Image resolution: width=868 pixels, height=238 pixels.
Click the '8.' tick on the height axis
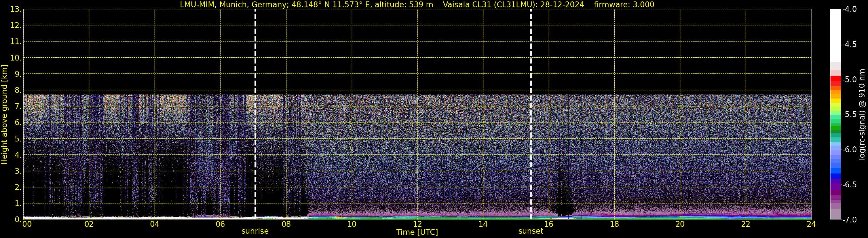tap(18, 90)
